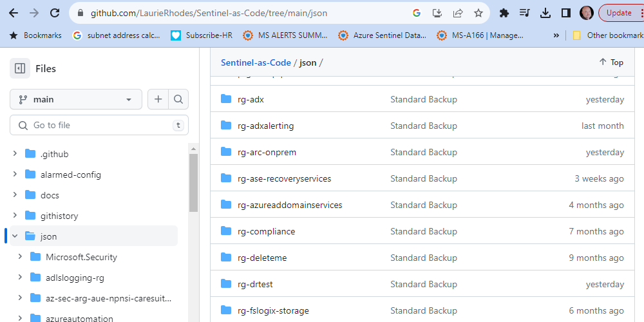The height and width of the screenshot is (322, 644).
Task: Focus the Go to file search field
Action: click(x=99, y=125)
